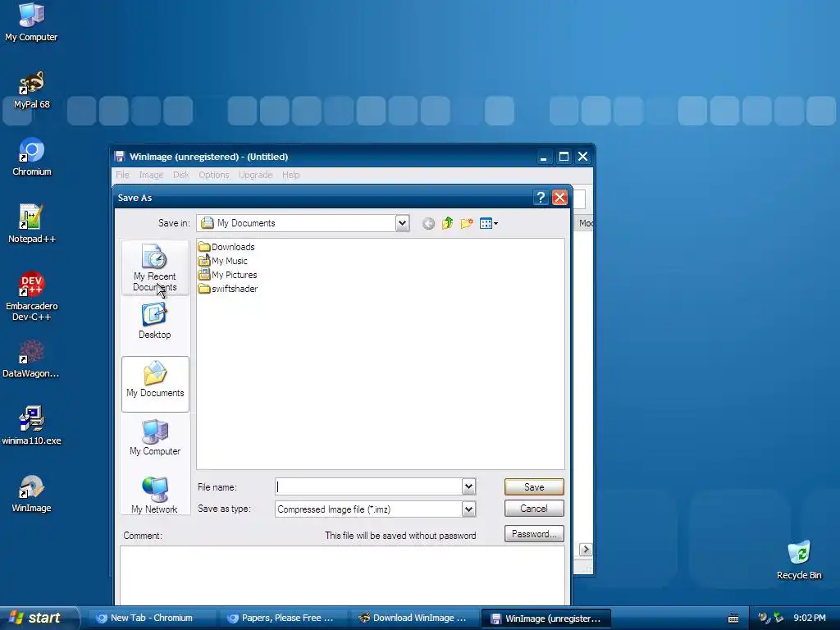Expand the Save in location dropdown
This screenshot has width=840, height=630.
click(x=402, y=223)
